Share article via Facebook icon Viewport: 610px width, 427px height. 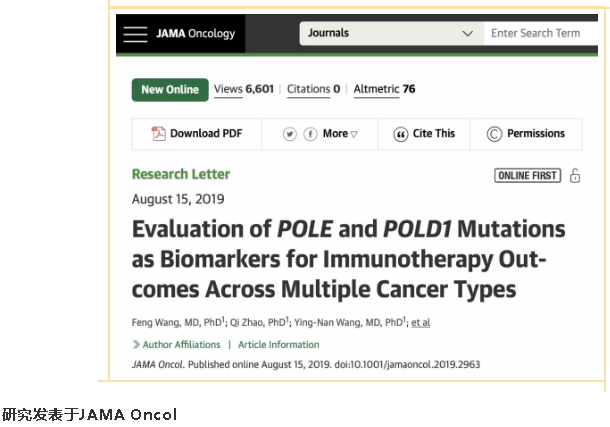click(x=310, y=134)
